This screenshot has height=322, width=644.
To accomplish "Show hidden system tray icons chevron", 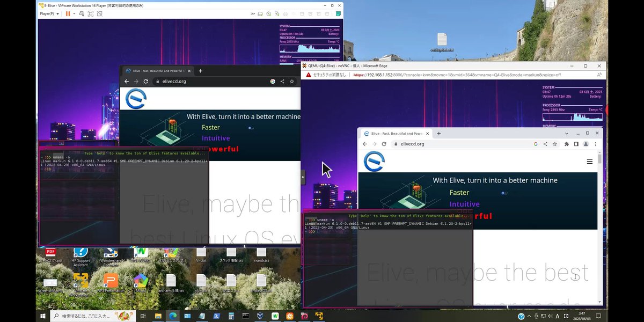I will pyautogui.click(x=529, y=316).
